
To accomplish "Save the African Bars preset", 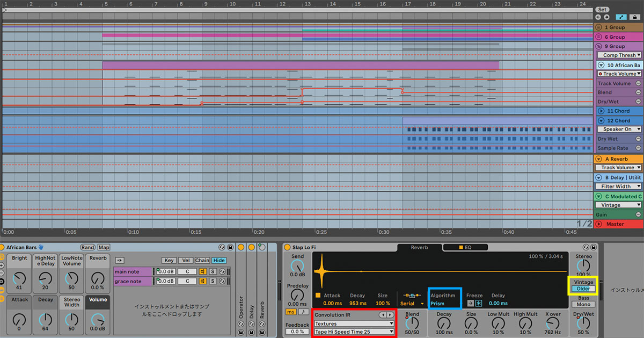I will 230,247.
